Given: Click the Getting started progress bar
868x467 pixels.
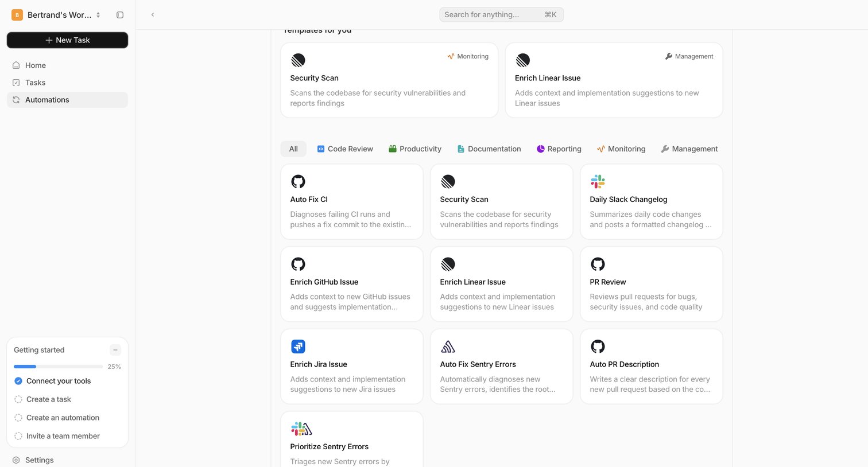Looking at the screenshot, I should [59, 367].
